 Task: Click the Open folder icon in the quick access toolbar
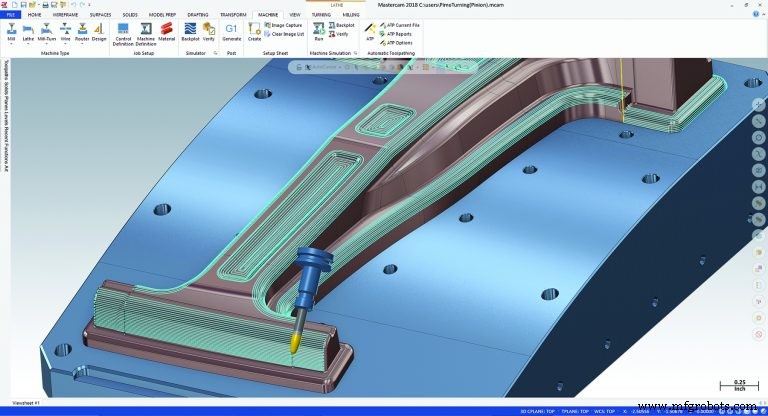pyautogui.click(x=32, y=5)
